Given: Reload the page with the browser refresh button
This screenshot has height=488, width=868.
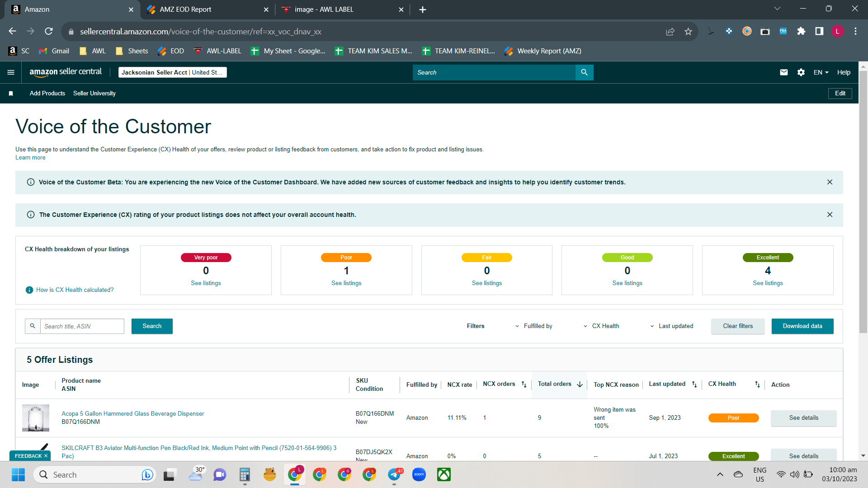Looking at the screenshot, I should [x=49, y=31].
